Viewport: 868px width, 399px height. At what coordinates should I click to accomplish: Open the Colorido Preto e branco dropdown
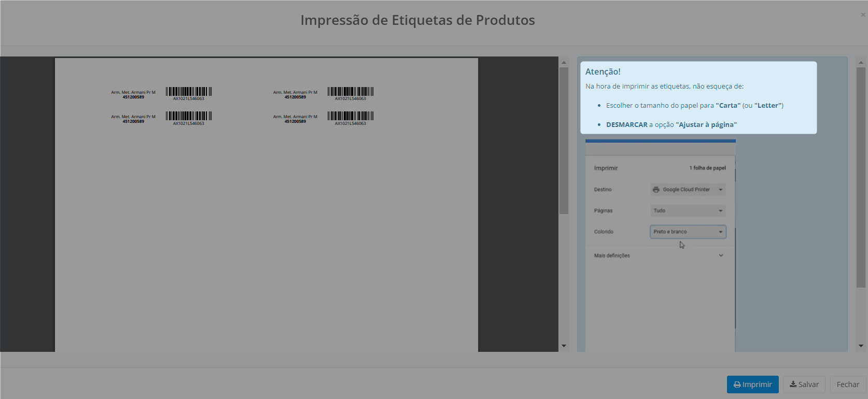[x=688, y=232]
